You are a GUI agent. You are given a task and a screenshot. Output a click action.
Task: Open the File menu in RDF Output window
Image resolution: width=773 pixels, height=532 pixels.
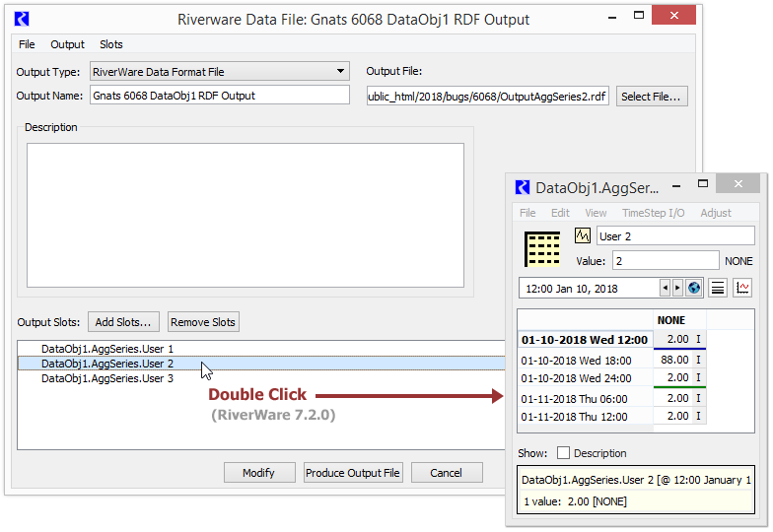[x=27, y=44]
